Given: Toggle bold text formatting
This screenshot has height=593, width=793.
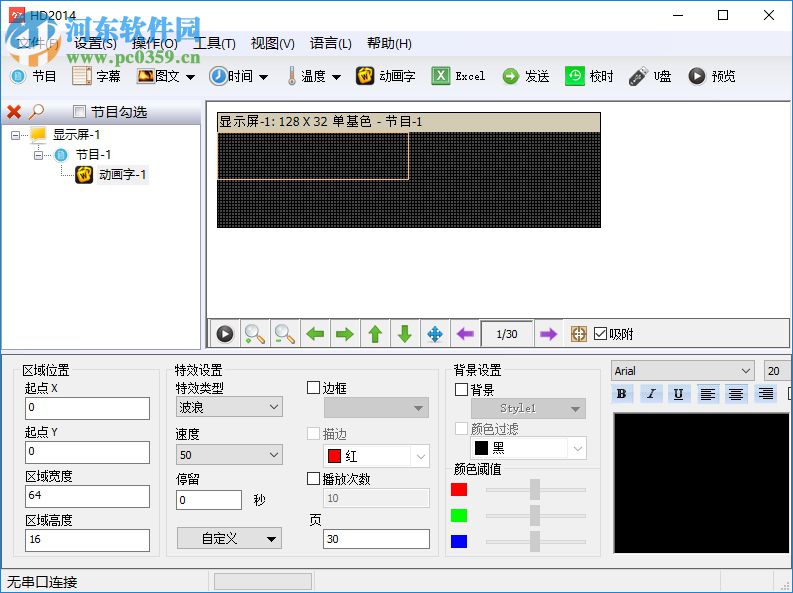Looking at the screenshot, I should point(622,393).
